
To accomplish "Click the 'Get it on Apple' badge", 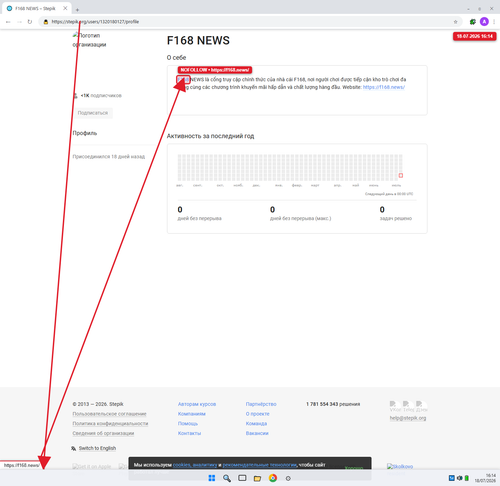I will [x=92, y=466].
